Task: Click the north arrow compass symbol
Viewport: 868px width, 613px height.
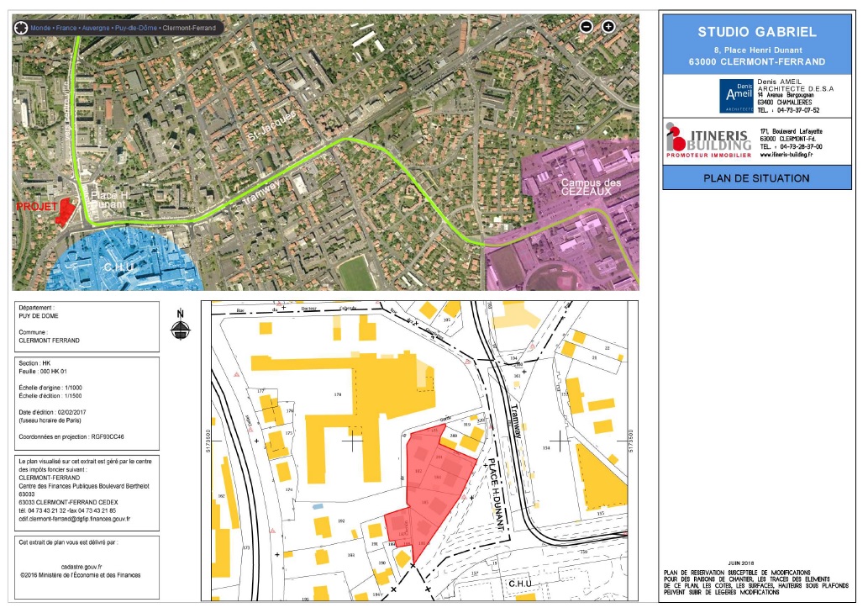Action: click(x=178, y=325)
